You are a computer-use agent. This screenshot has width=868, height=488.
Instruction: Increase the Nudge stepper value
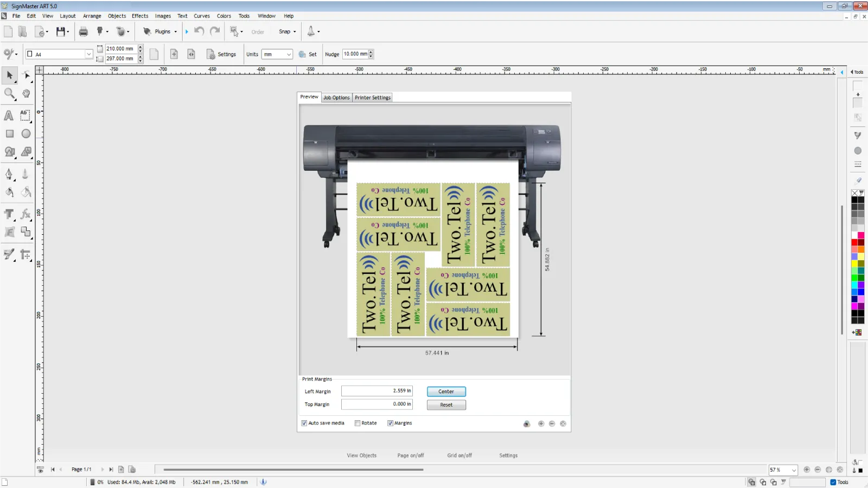371,52
